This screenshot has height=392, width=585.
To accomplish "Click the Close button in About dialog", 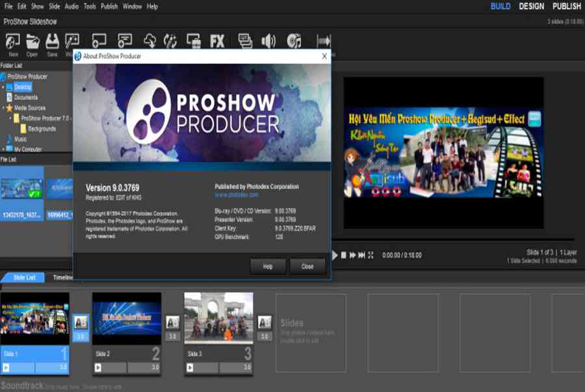I will [x=307, y=267].
